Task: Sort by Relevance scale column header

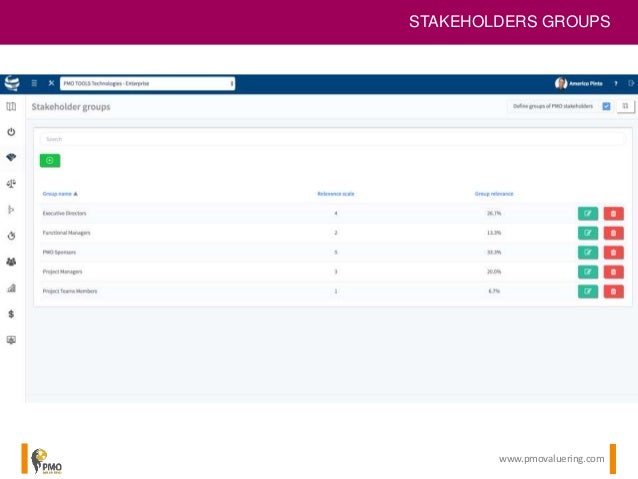Action: point(335,193)
